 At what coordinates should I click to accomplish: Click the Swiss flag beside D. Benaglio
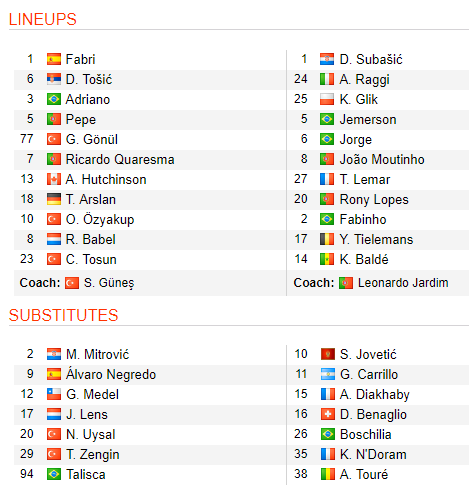(x=328, y=414)
